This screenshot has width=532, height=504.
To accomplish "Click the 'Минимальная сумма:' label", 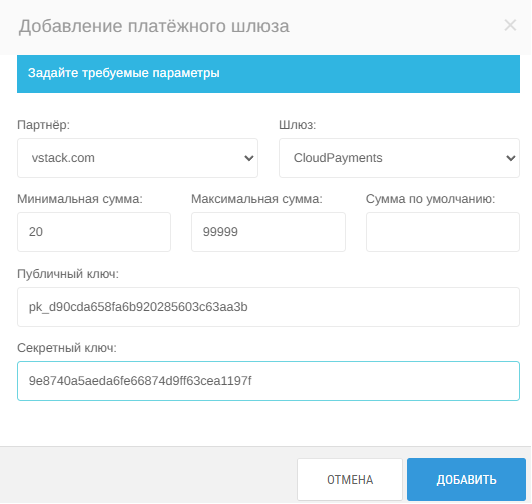I will coord(80,199).
